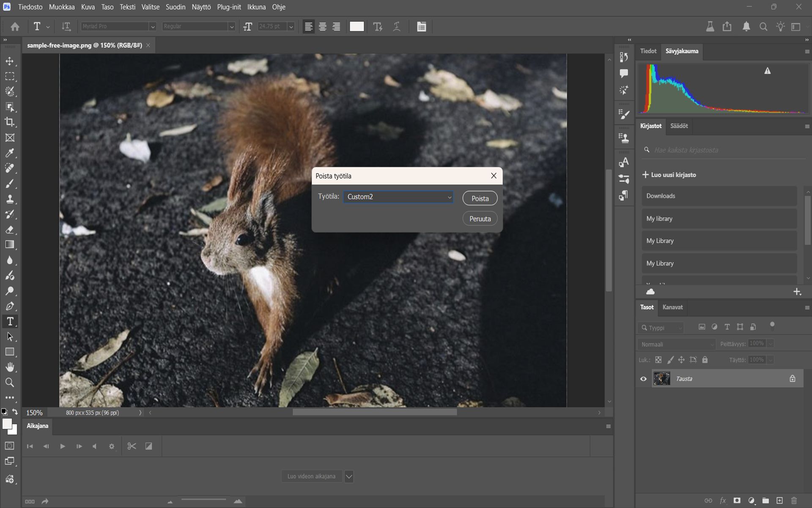812x508 pixels.
Task: Open the Työtila dropdown showing Custom2
Action: (398, 197)
